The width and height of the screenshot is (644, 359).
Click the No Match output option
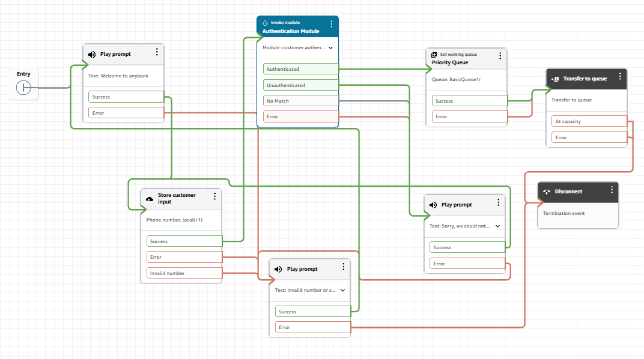[x=300, y=100]
